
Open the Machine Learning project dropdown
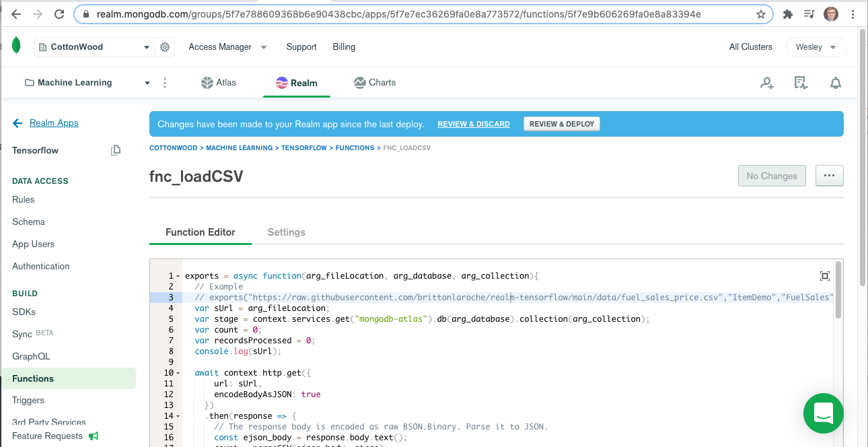(x=87, y=83)
